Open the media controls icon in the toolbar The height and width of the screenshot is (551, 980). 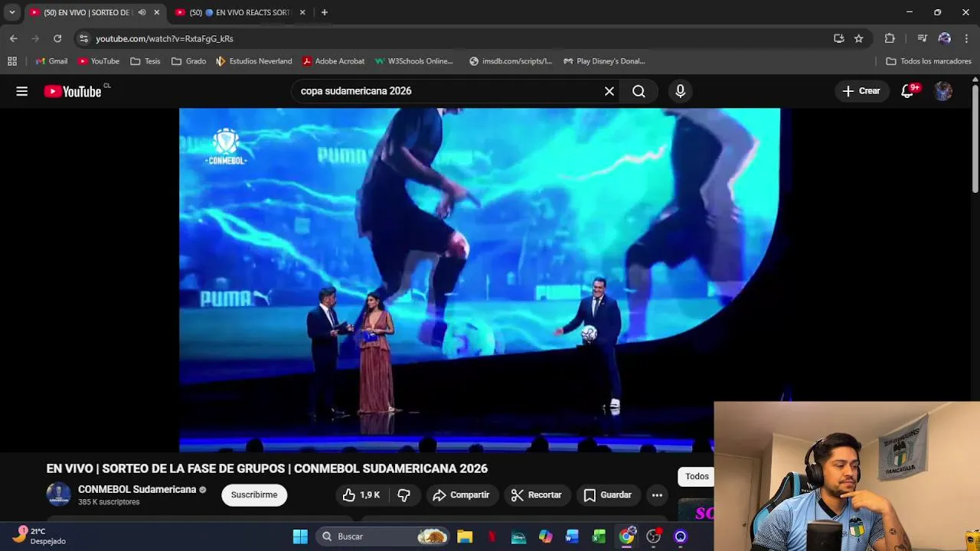[923, 38]
